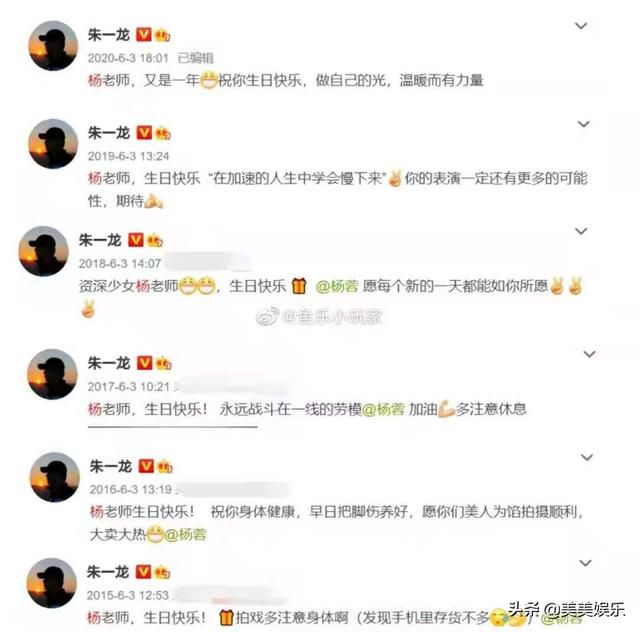
Task: Click the membership crown icon on 2015 post
Action: (162, 572)
